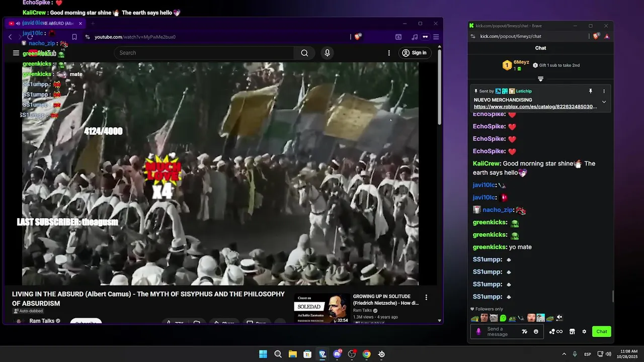Click the YouTube video player area

220,173
